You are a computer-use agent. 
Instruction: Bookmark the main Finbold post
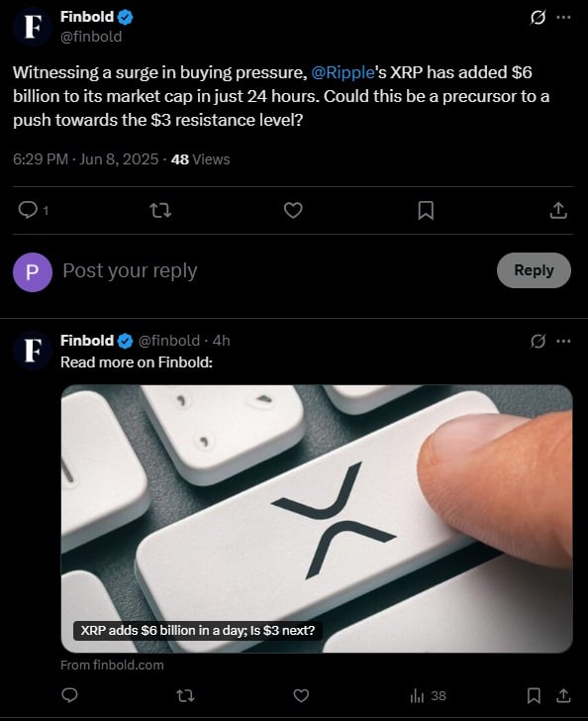click(426, 211)
